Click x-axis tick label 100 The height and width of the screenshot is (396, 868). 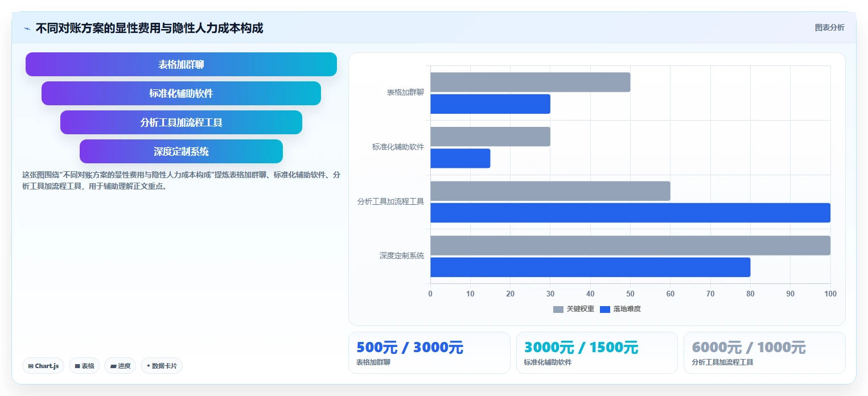[830, 294]
